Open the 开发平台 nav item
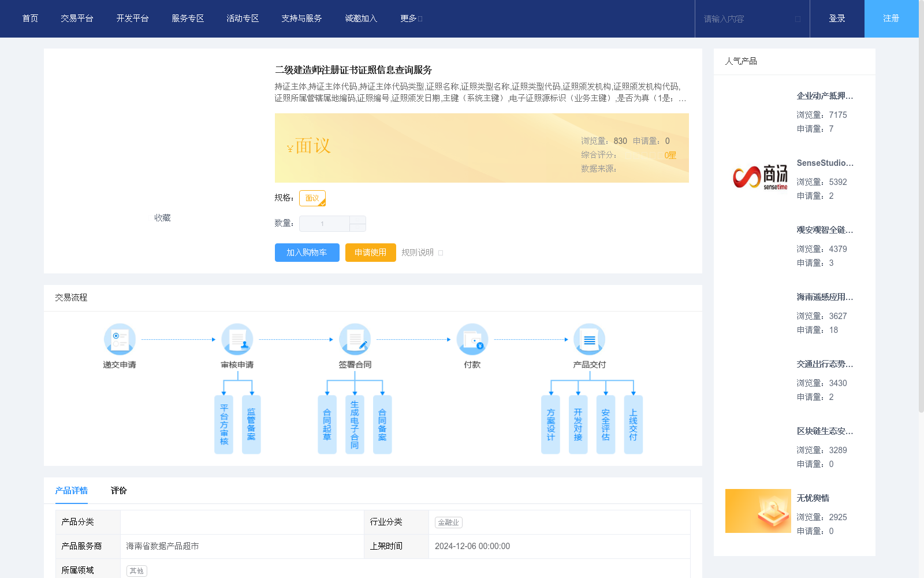 132,18
